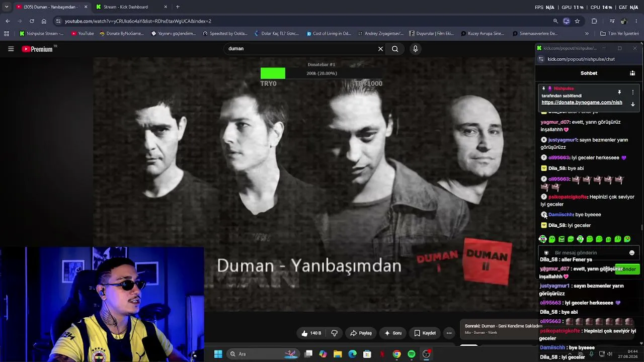This screenshot has height=362, width=644.
Task: Open Speedtest by Ookla bookmark
Action: coord(225,34)
